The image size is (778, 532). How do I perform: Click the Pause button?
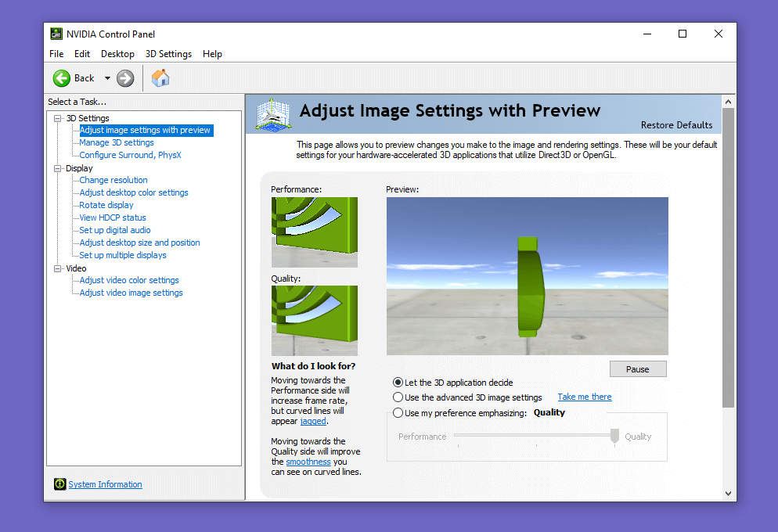[638, 369]
